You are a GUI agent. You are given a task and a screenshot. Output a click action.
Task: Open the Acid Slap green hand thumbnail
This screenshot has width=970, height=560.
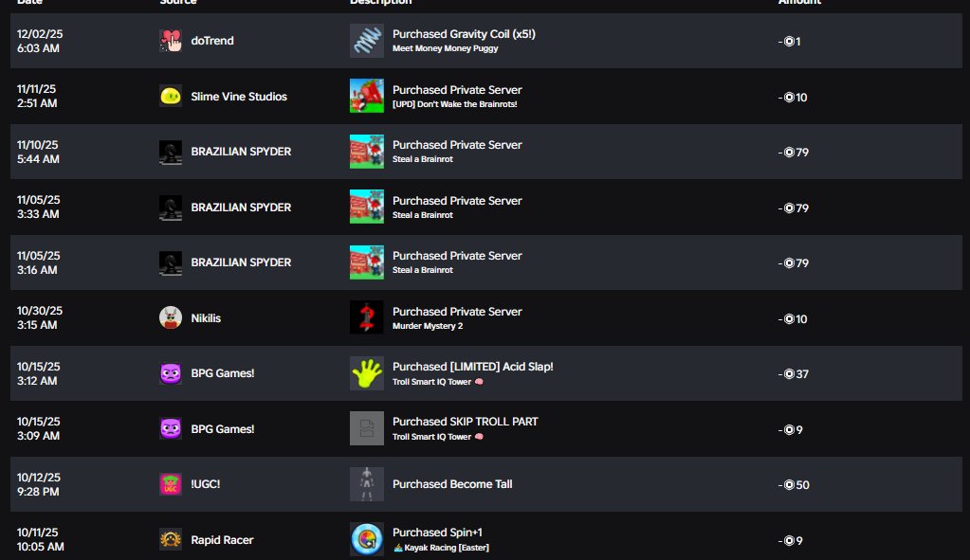(367, 373)
